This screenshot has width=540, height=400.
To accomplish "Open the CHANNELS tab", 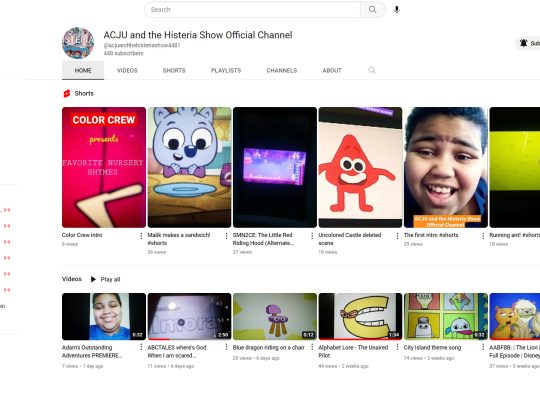I will coord(282,70).
